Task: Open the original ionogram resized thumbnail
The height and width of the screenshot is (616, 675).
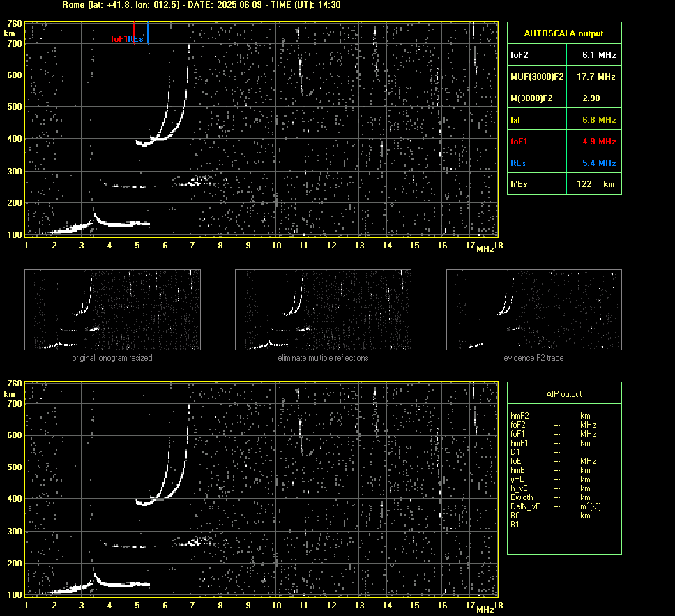Action: (x=112, y=310)
